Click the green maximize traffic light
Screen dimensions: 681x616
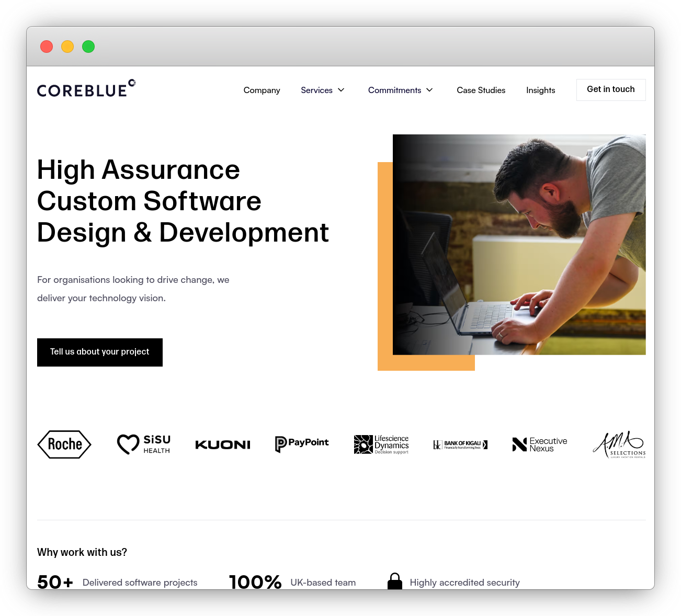point(88,47)
